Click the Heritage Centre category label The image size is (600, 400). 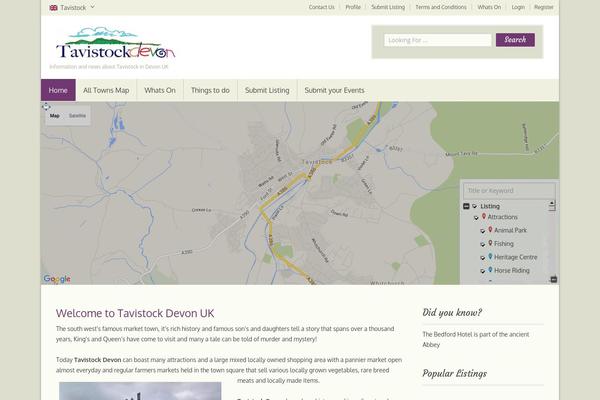(515, 257)
